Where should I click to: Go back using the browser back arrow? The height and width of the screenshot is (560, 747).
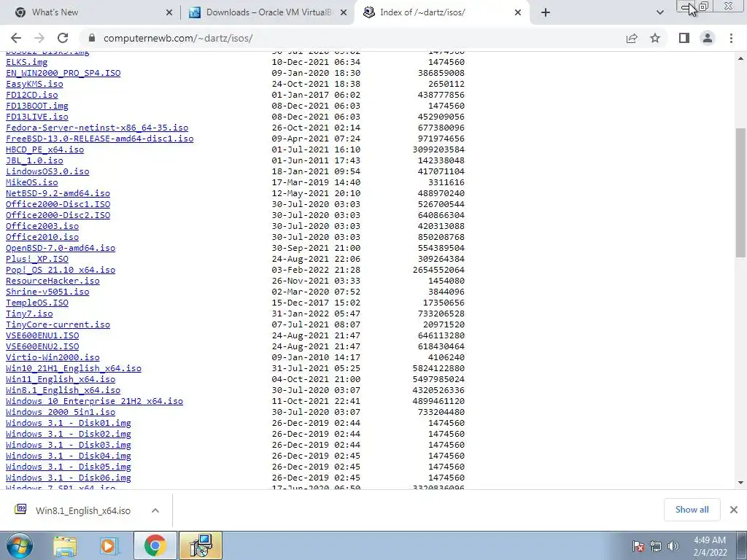pos(16,38)
